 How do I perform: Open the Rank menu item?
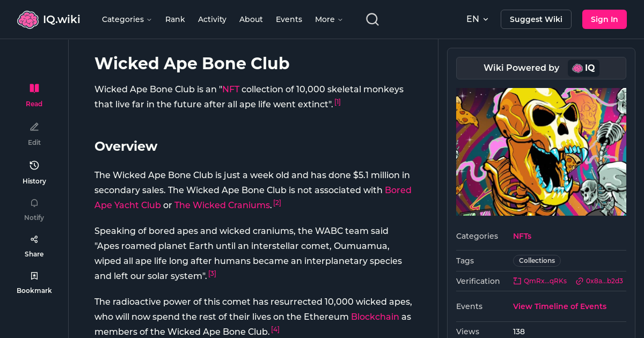coord(175,19)
